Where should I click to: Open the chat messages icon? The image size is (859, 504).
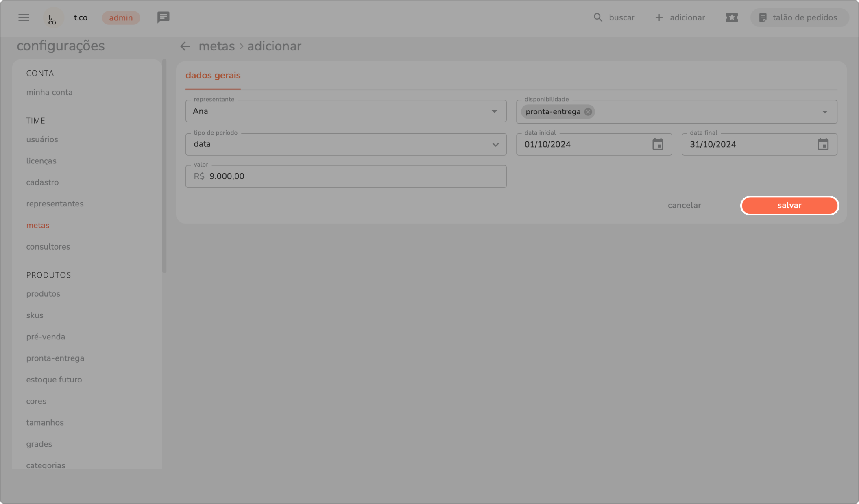(x=163, y=17)
